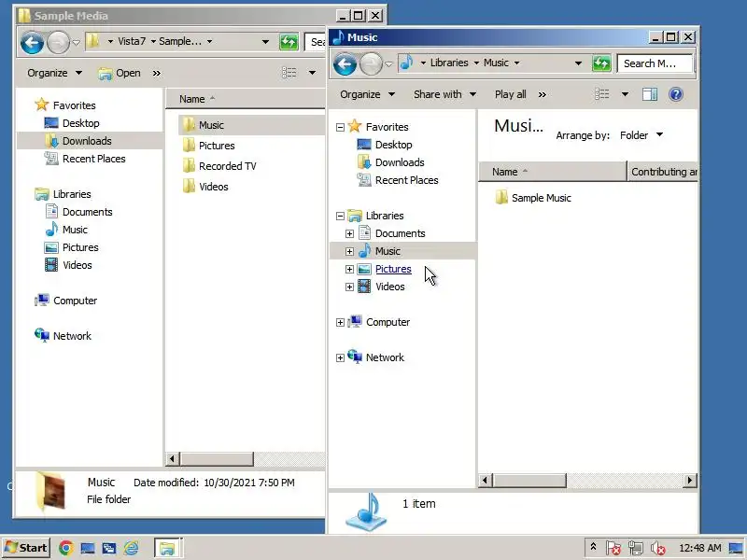
Task: Open Help in the Music window
Action: [x=675, y=94]
